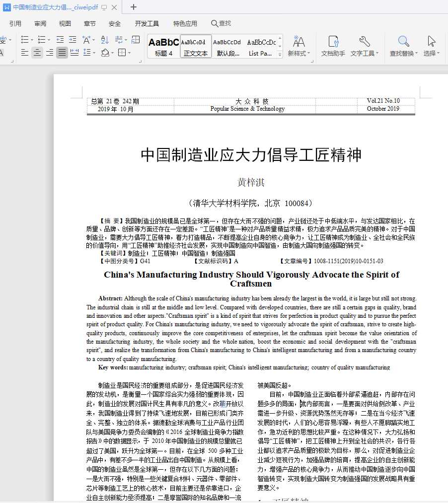
Task: Expand the bullet list style dropdown arrow
Action: 32,40
